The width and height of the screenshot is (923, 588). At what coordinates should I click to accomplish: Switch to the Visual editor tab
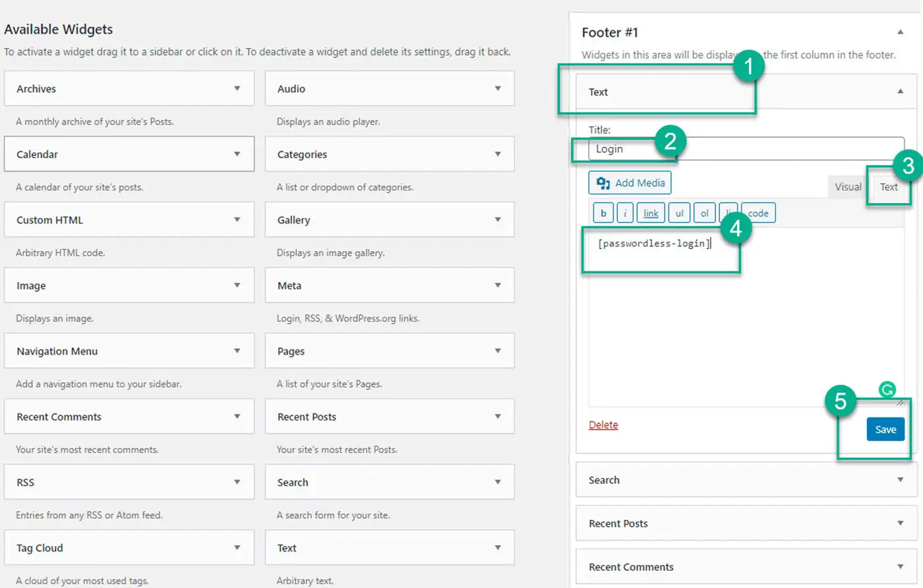click(x=847, y=187)
